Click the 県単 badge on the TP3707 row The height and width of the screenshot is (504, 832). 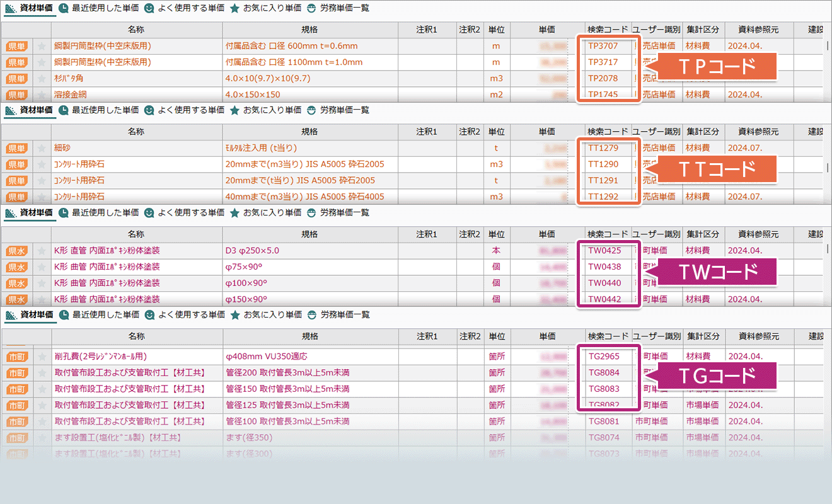[x=16, y=46]
